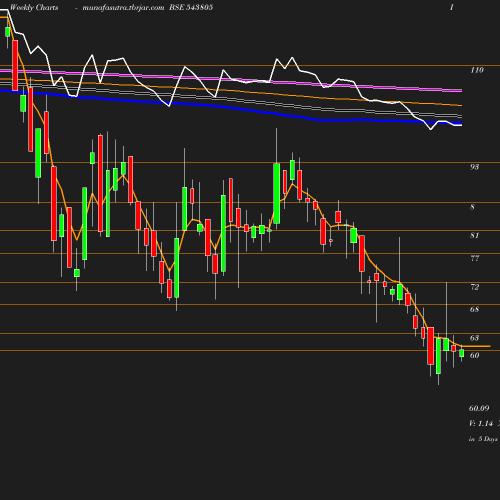Select the 77 price level label

pyautogui.click(x=475, y=258)
